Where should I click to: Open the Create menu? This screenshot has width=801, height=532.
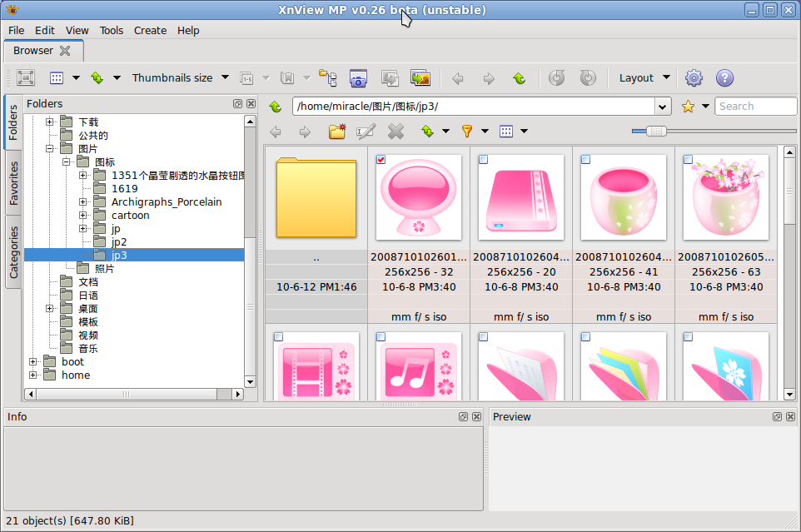[150, 31]
